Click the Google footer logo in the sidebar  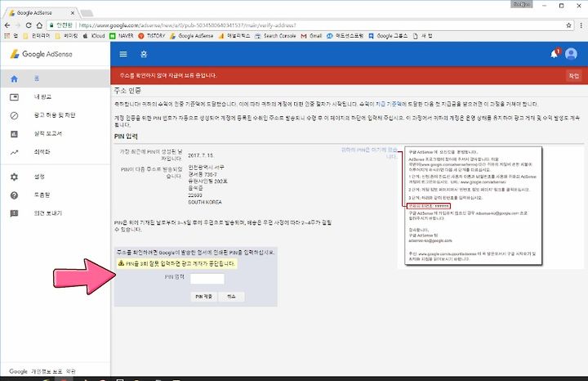18,371
